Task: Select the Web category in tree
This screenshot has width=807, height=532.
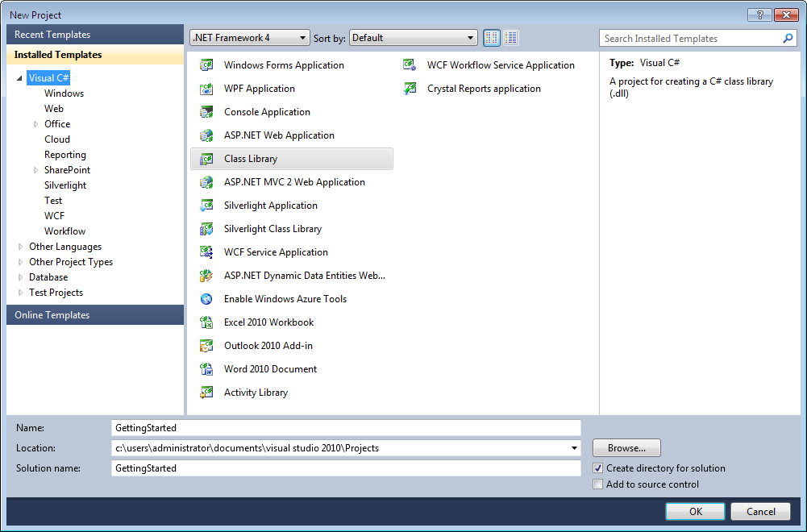Action: pos(54,109)
